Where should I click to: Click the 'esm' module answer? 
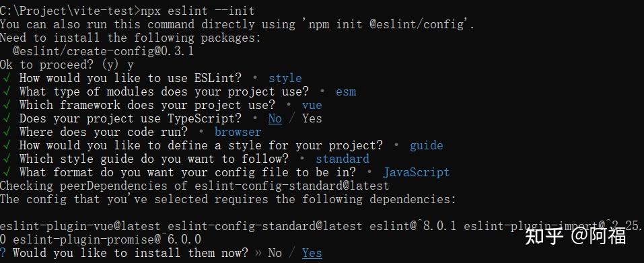pos(346,91)
